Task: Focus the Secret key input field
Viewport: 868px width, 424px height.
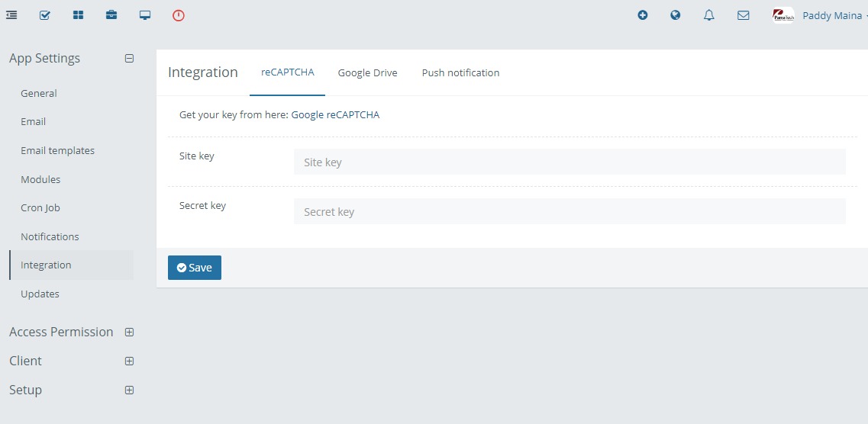Action: pos(570,212)
